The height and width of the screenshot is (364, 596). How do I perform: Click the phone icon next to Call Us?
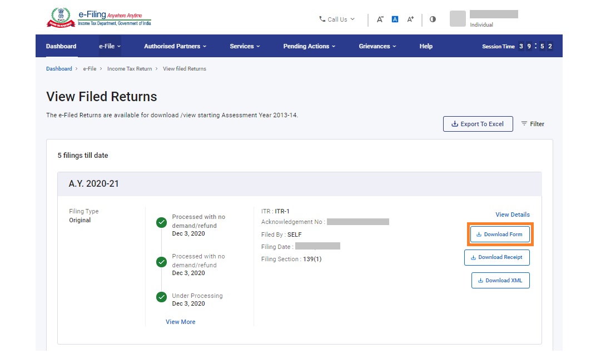coord(322,19)
